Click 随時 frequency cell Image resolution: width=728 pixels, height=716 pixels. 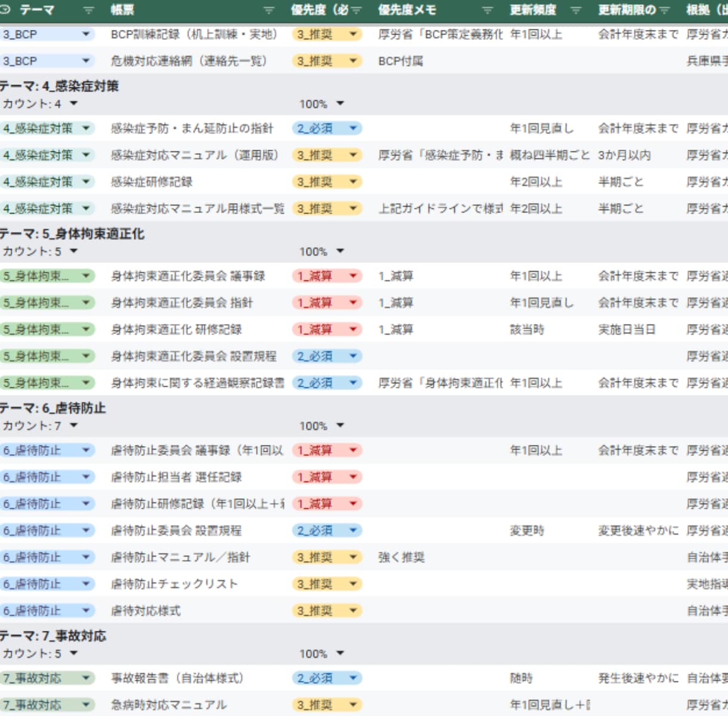[x=522, y=678]
